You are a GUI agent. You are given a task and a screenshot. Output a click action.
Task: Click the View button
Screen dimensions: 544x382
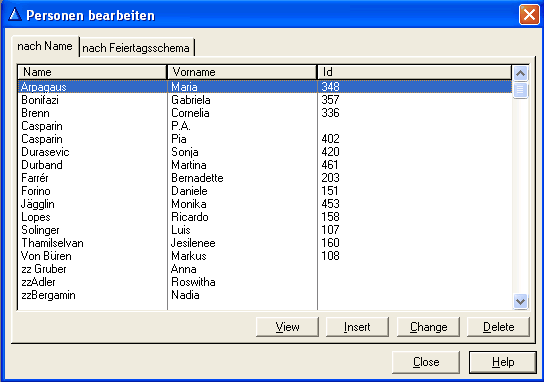(x=287, y=327)
